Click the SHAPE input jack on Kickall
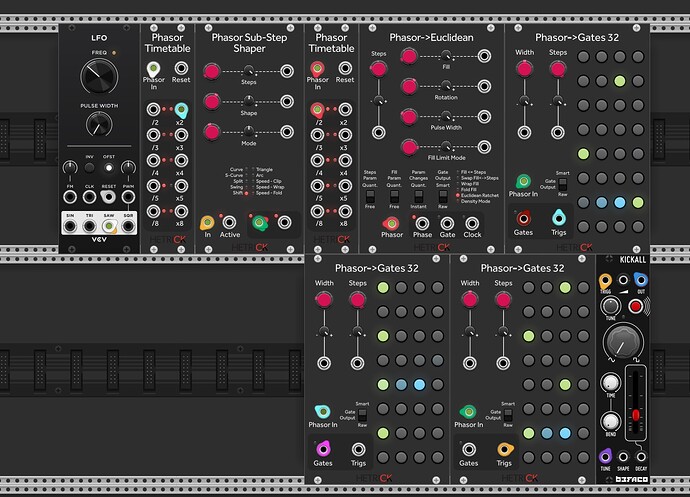The height and width of the screenshot is (497, 690). [623, 457]
